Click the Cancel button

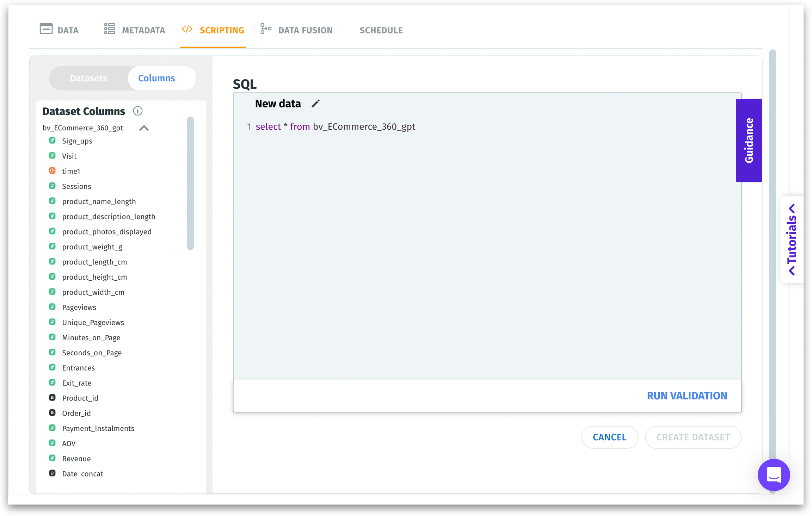click(x=609, y=437)
